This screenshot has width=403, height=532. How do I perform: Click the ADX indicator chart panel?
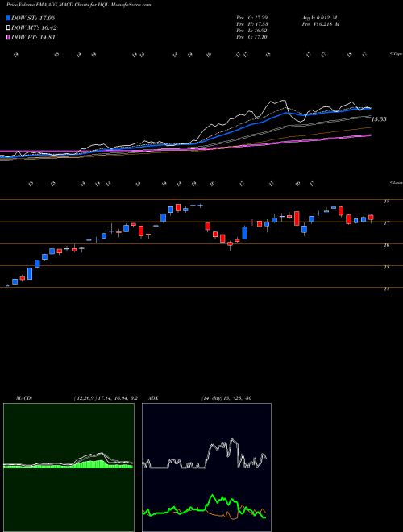[206, 468]
